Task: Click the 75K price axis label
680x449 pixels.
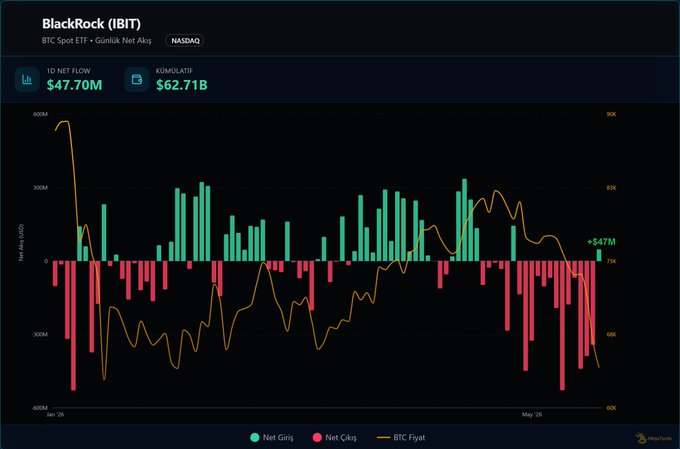Action: coord(611,261)
